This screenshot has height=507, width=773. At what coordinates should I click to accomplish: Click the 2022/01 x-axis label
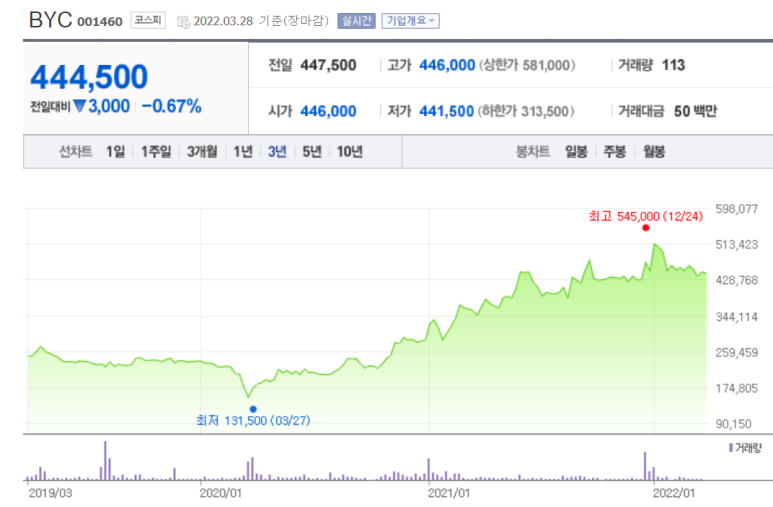click(674, 493)
